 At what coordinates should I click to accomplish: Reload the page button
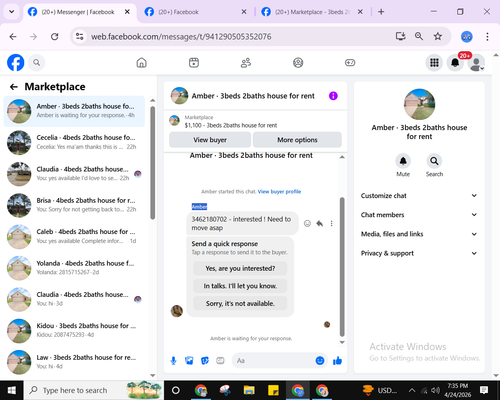click(55, 36)
